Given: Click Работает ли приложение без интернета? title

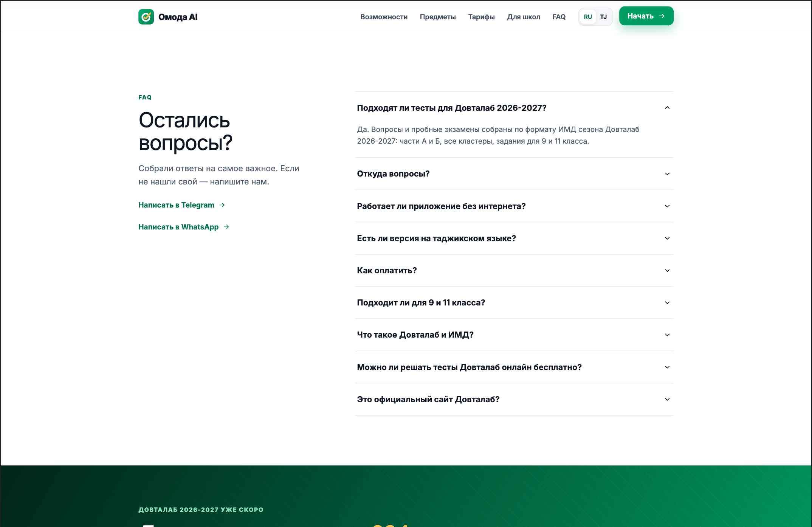Looking at the screenshot, I should click(x=441, y=206).
